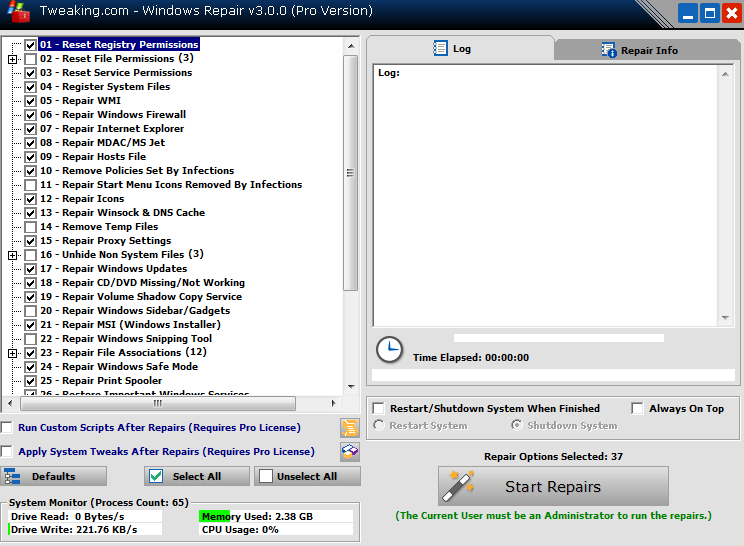
Task: Click the repair list down scroll arrow
Action: 351,387
